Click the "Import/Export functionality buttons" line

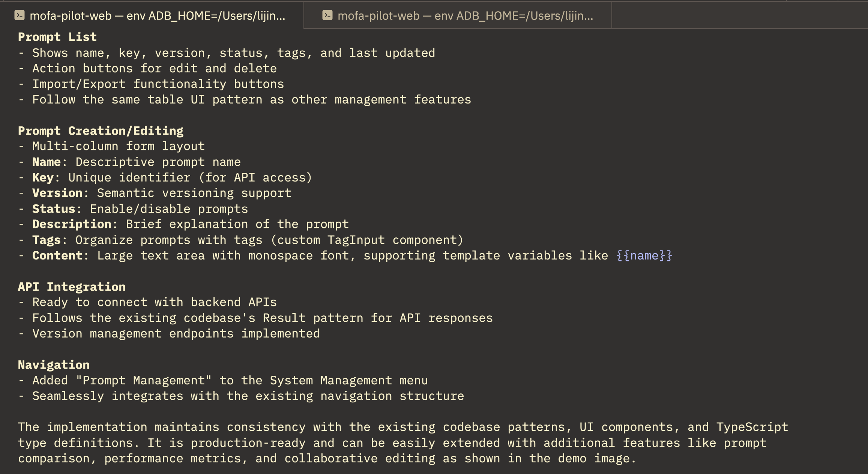[x=158, y=84]
